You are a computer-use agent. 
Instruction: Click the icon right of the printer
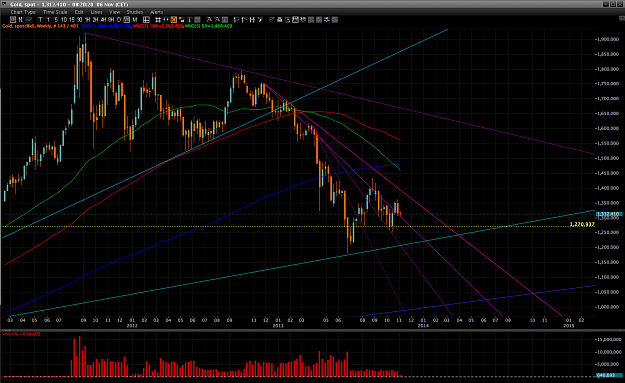(287, 20)
